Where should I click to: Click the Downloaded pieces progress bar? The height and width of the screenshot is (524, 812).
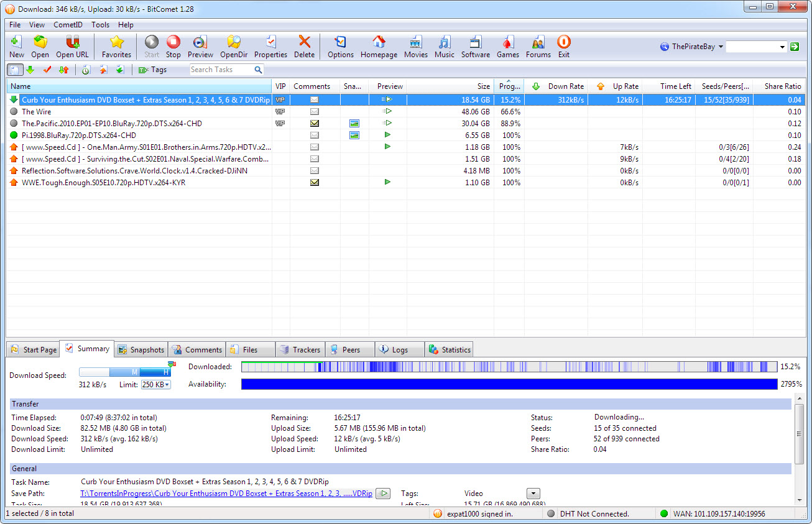coord(509,367)
